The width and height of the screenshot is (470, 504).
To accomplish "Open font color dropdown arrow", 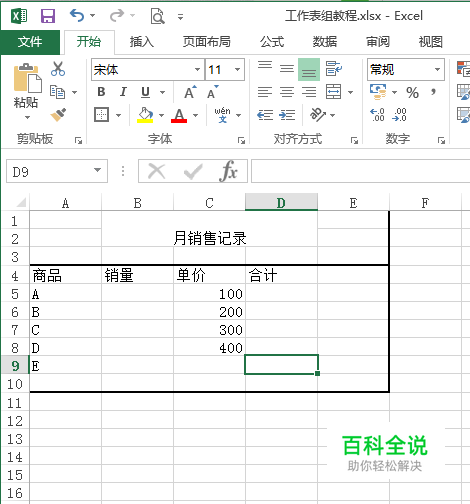I will [x=195, y=115].
